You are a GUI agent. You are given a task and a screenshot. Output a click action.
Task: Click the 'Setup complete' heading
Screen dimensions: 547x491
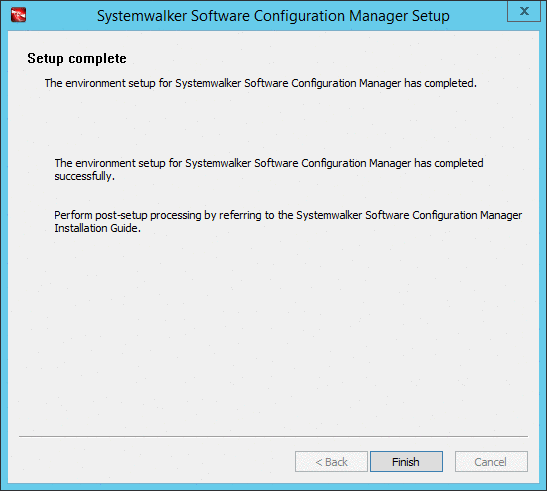77,59
